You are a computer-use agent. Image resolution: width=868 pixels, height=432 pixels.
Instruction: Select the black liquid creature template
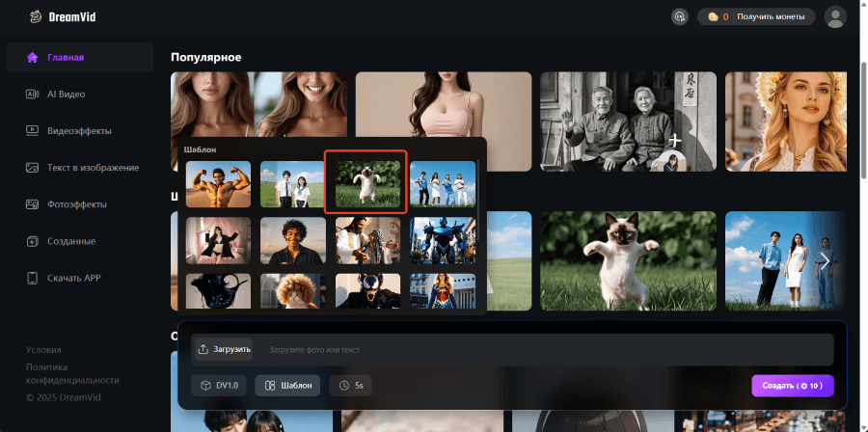pos(218,290)
